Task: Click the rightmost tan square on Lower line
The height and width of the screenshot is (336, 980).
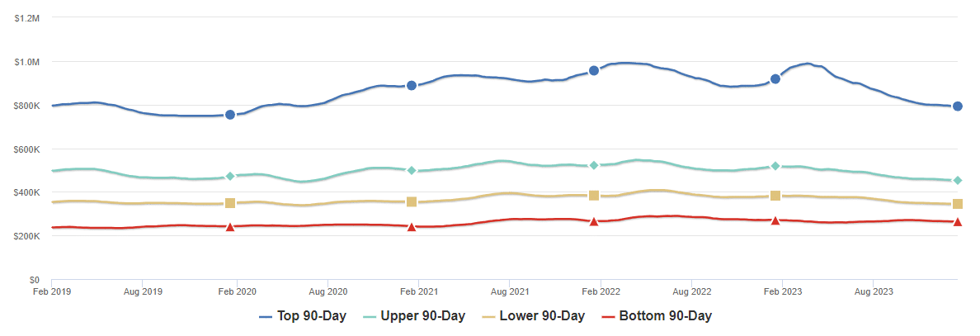Action: 958,204
